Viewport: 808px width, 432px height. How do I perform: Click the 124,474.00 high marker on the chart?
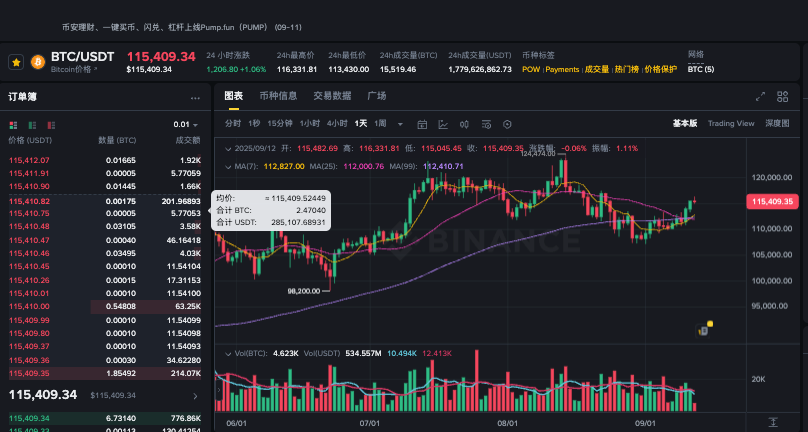[x=537, y=154]
